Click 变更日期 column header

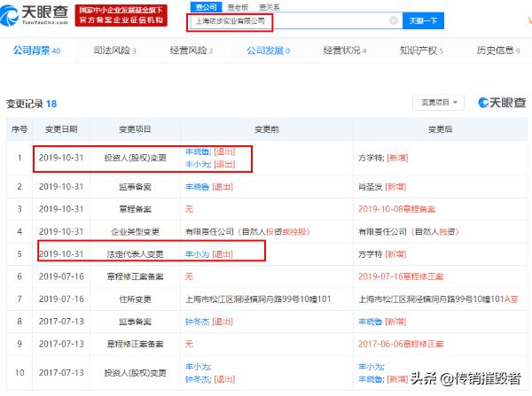tap(61, 129)
